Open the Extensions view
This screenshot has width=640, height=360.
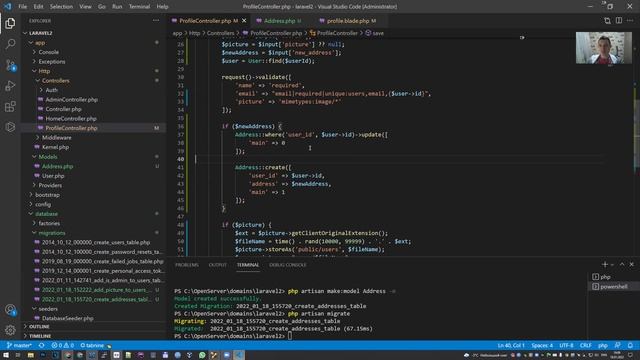[x=10, y=107]
